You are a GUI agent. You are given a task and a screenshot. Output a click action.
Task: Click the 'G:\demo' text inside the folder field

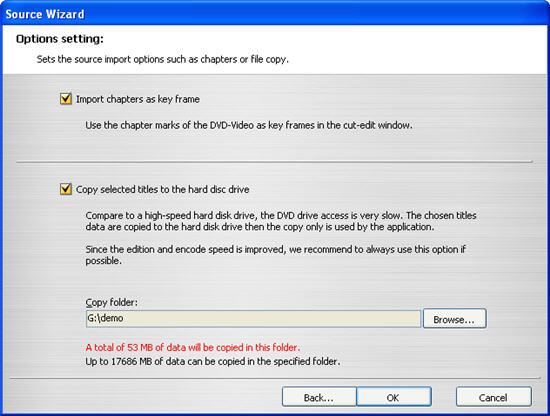coord(105,318)
